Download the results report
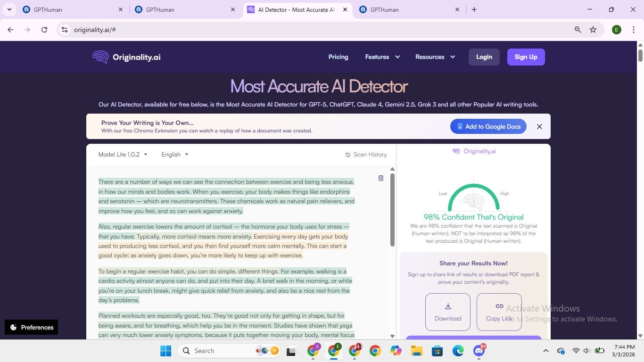The height and width of the screenshot is (362, 644). 448,312
